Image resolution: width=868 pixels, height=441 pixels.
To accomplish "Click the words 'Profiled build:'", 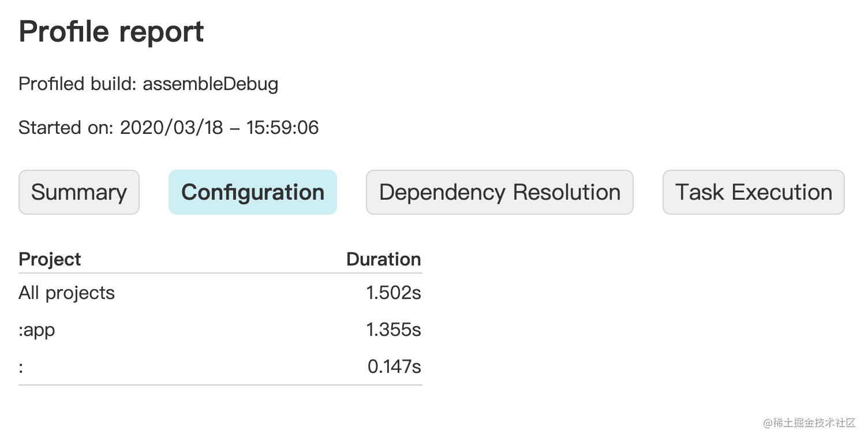I will pyautogui.click(x=78, y=84).
